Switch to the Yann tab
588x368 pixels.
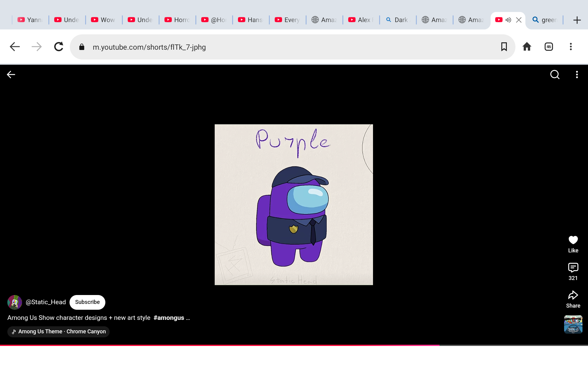coord(30,20)
